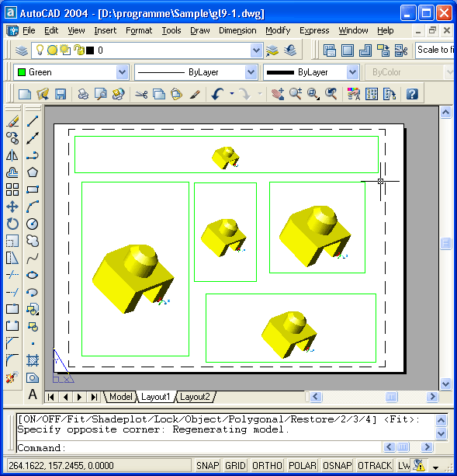Toggle OSNAP in the status bar
457x476 pixels.
[337, 465]
